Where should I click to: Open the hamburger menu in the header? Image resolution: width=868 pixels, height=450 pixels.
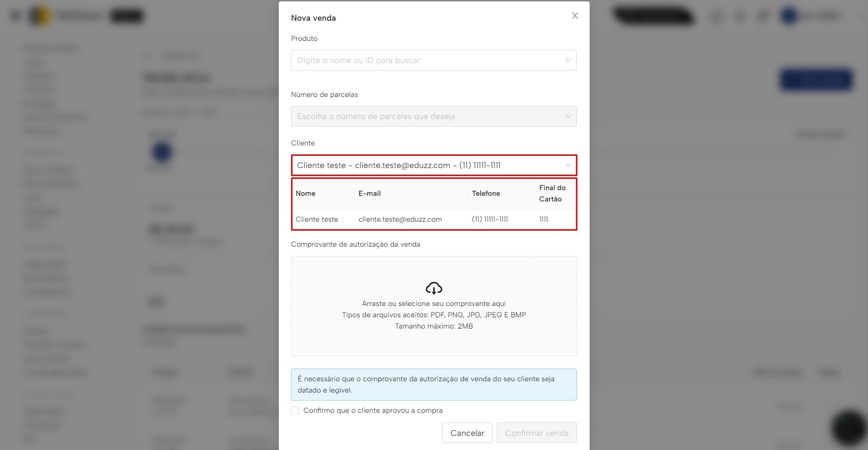(x=16, y=16)
